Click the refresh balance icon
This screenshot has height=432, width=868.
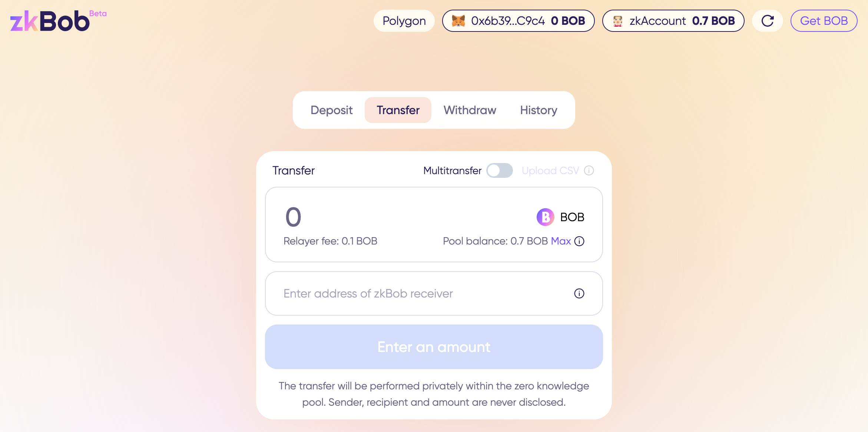[768, 21]
